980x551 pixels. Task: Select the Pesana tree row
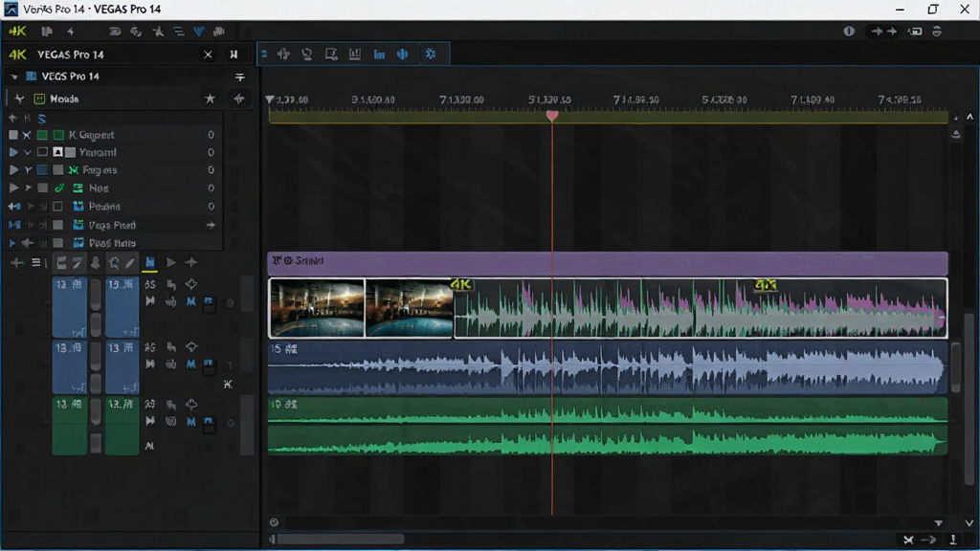coord(113,207)
